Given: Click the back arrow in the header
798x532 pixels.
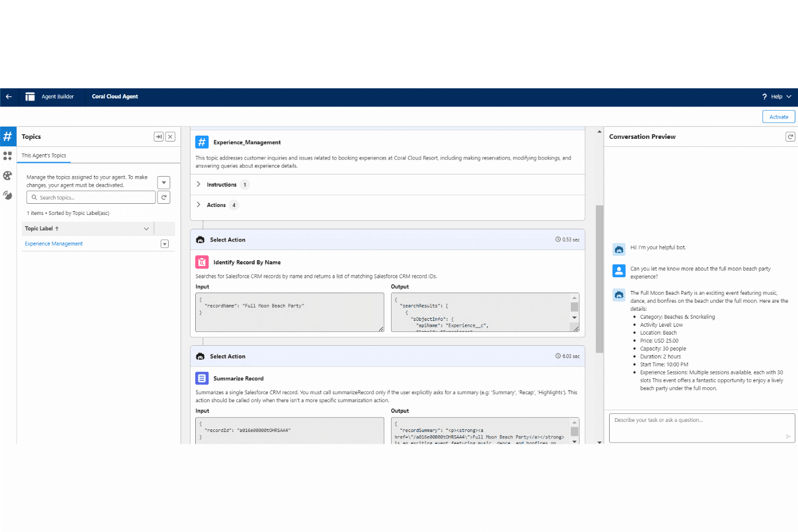Looking at the screenshot, I should coord(9,97).
